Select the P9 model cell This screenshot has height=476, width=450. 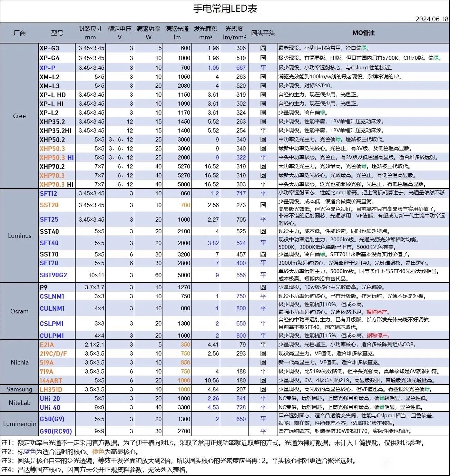57,287
